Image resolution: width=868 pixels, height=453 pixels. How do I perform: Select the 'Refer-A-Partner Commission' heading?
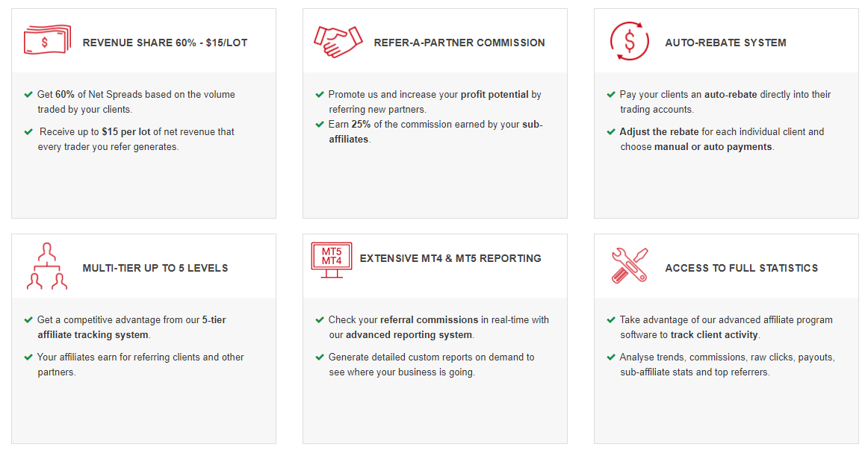point(459,43)
